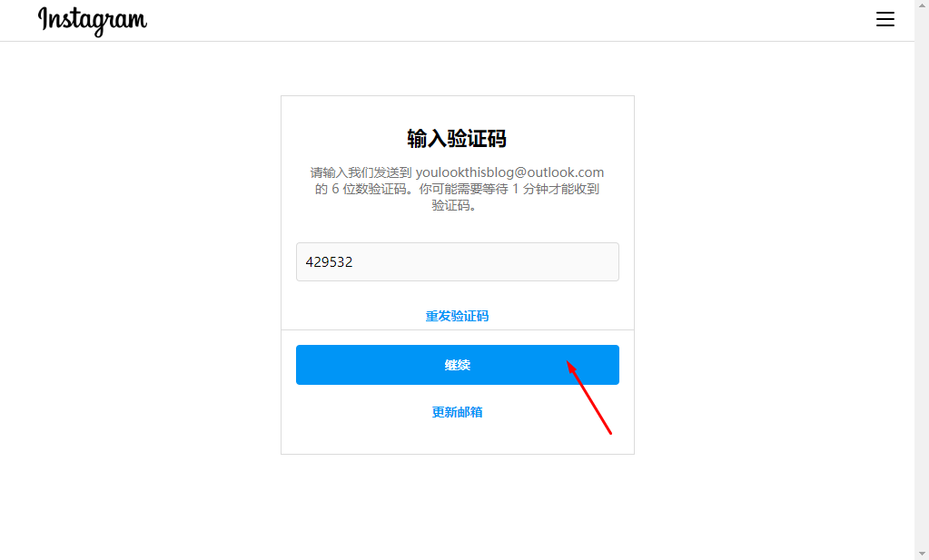Image resolution: width=929 pixels, height=560 pixels.
Task: Click the last description line 验证码。
Action: pyautogui.click(x=454, y=205)
